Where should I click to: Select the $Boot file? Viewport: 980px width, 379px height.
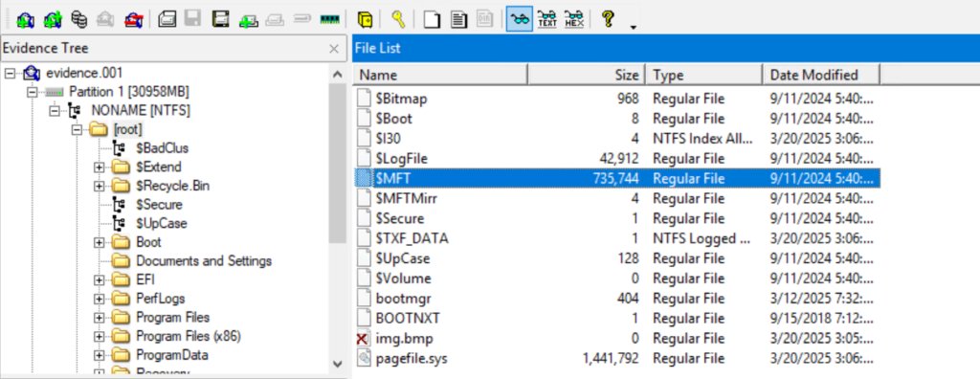tap(617, 119)
